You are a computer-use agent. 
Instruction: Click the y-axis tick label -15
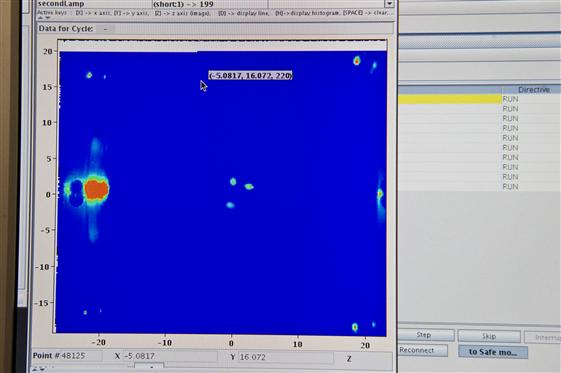(42, 303)
